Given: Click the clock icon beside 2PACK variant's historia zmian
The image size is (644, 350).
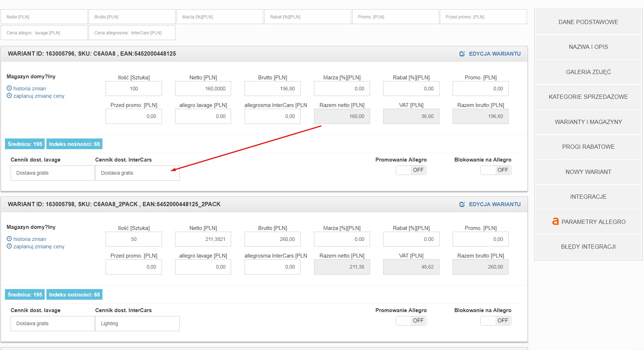Looking at the screenshot, I should [9, 239].
